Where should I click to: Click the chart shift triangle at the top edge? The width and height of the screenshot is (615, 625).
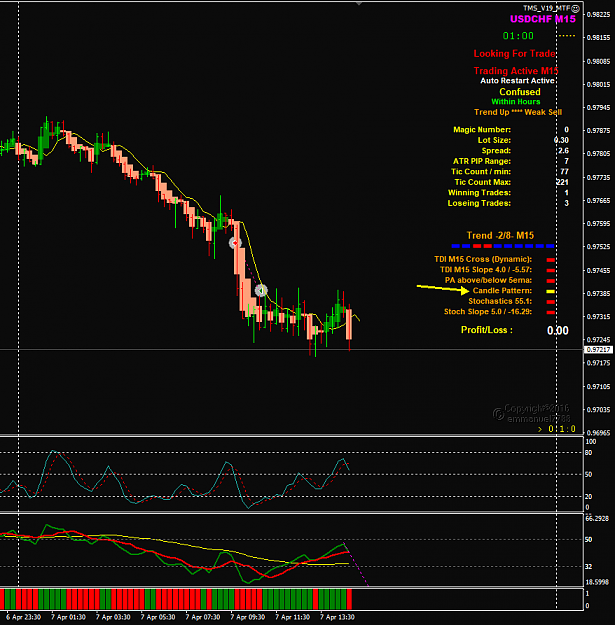pos(359,3)
